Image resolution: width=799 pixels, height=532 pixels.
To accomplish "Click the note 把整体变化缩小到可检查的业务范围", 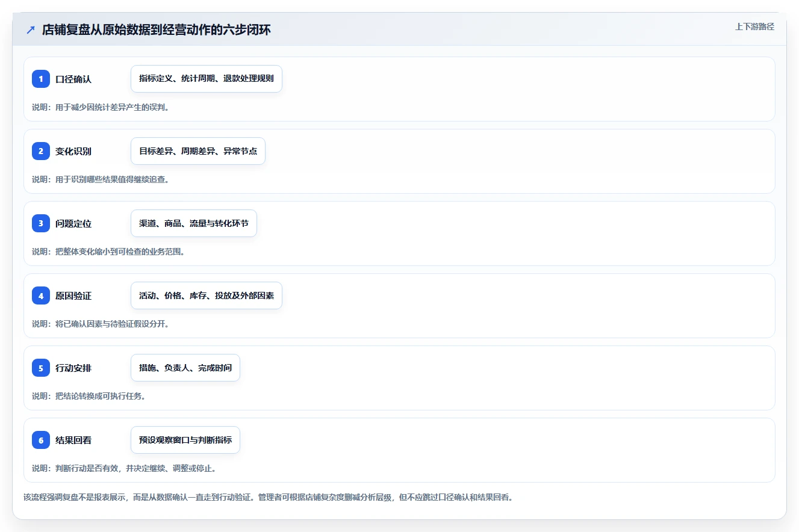I will click(x=108, y=252).
